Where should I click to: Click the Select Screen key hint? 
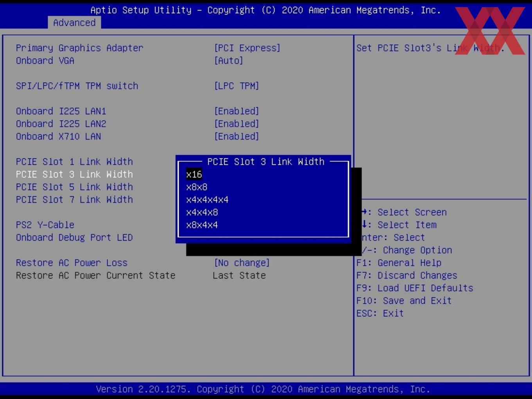pos(404,212)
